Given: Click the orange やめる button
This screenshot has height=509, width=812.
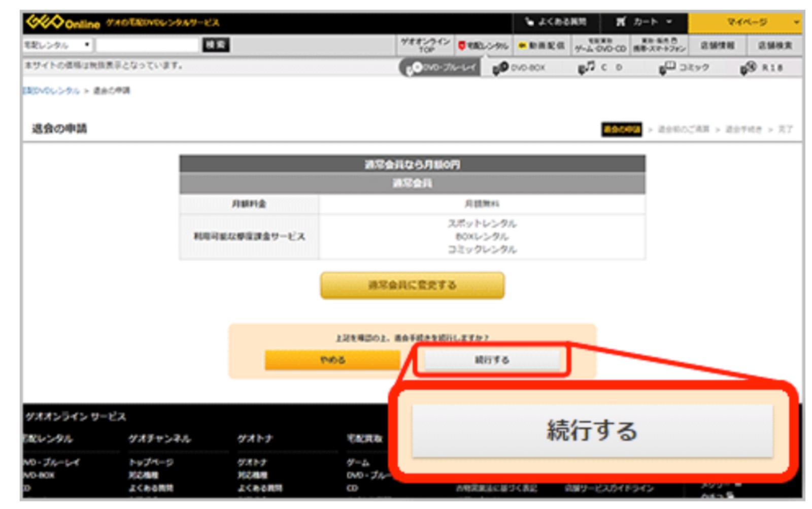Looking at the screenshot, I should click(332, 360).
